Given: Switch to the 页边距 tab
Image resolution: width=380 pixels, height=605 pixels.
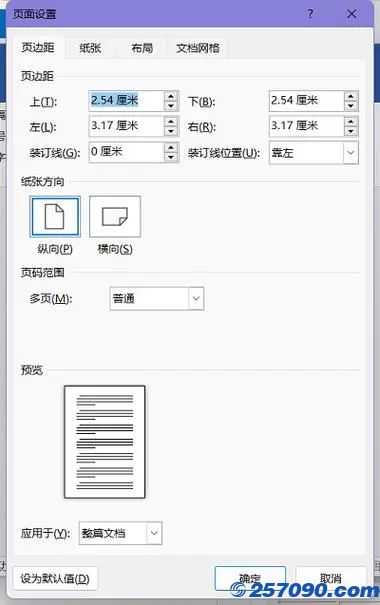Looking at the screenshot, I should tap(38, 47).
